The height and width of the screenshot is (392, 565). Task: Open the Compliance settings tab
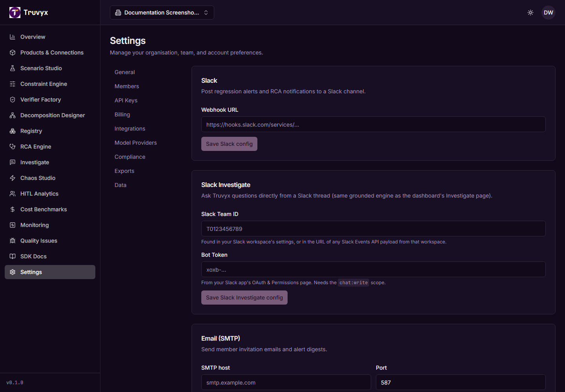(x=130, y=157)
